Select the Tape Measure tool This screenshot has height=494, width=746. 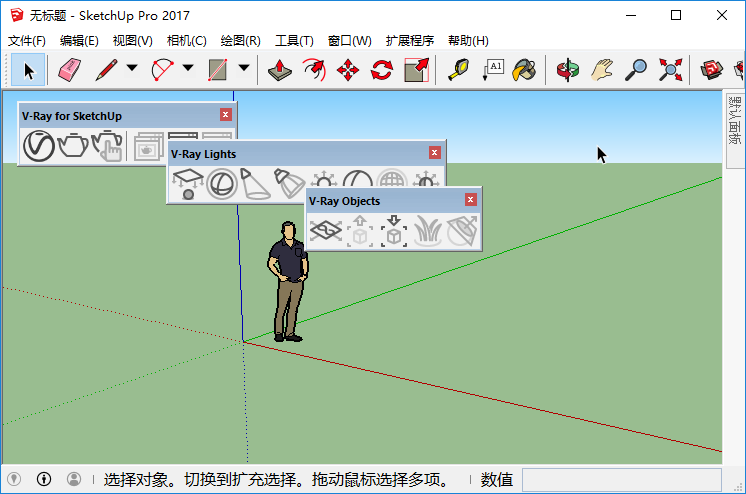tap(459, 70)
